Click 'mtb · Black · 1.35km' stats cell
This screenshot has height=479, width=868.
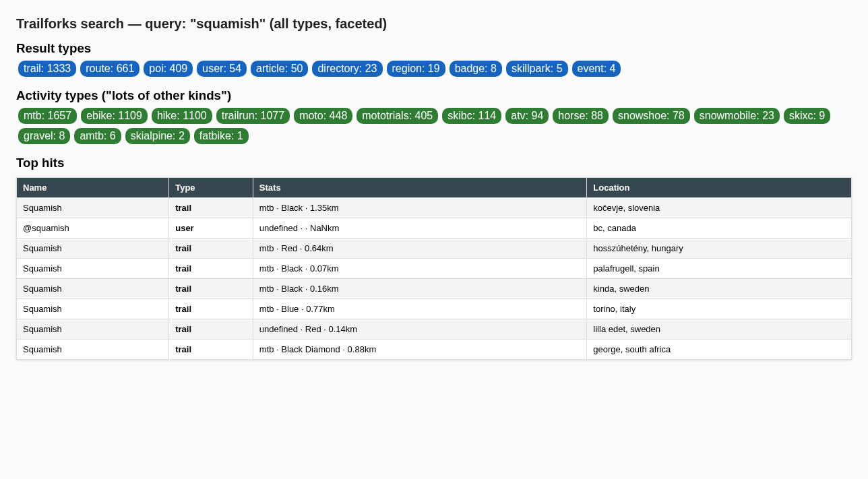(x=420, y=208)
